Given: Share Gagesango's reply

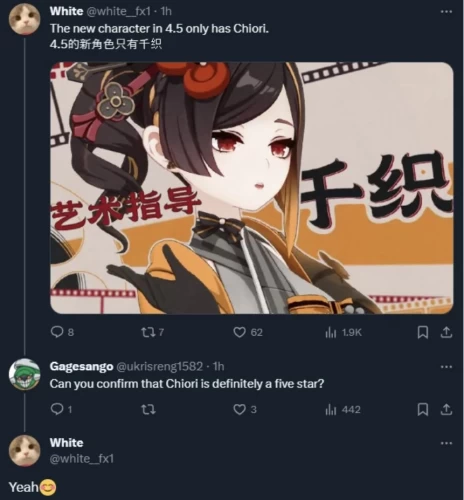Looking at the screenshot, I should 446,409.
